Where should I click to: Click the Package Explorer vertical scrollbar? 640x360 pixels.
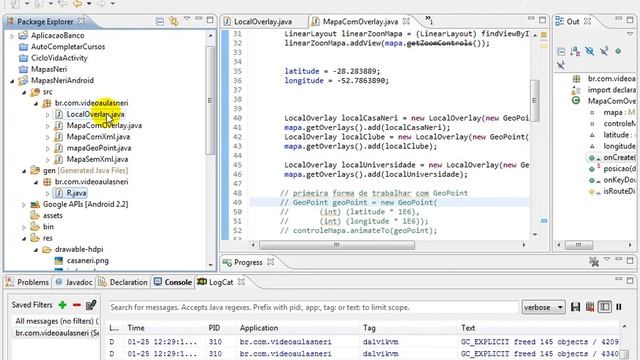[x=210, y=100]
